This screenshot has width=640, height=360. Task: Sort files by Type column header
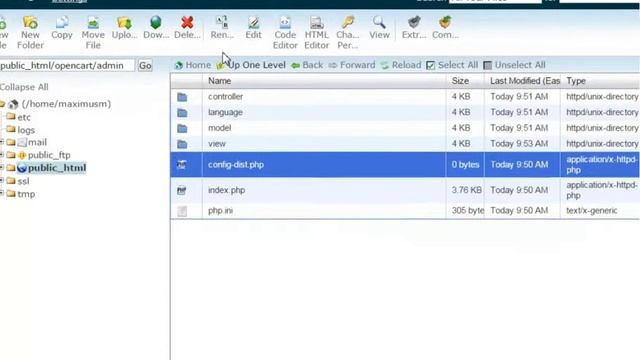600,81
